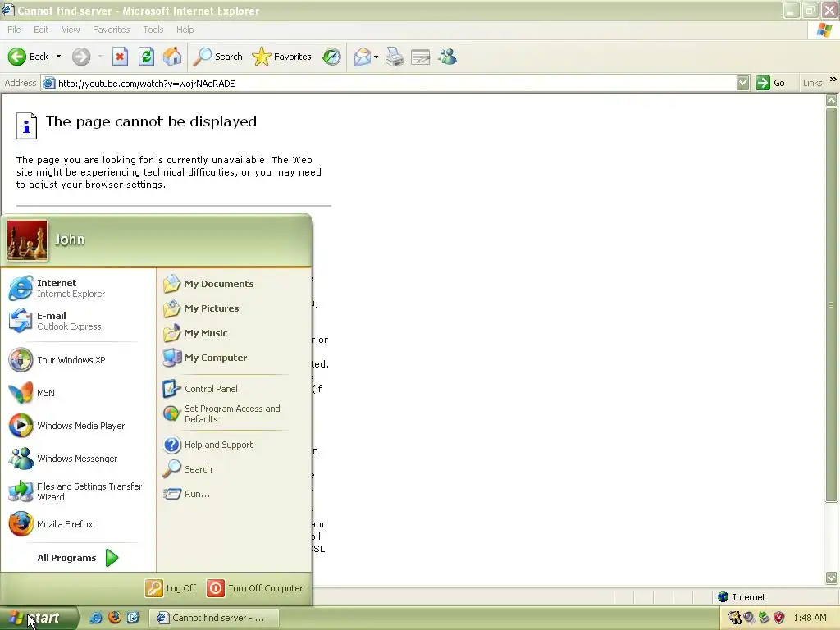840x630 pixels.
Task: Open My Music folder
Action: [x=234, y=333]
